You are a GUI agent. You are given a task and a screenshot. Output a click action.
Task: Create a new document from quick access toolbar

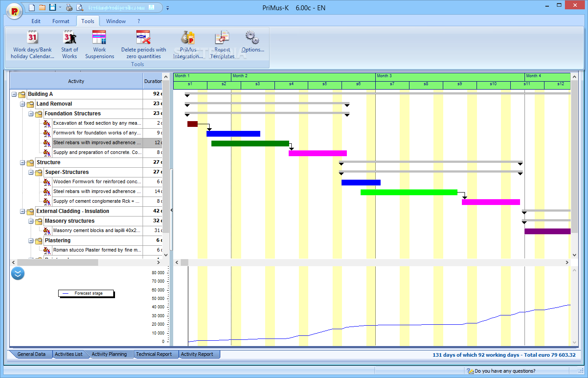point(31,8)
